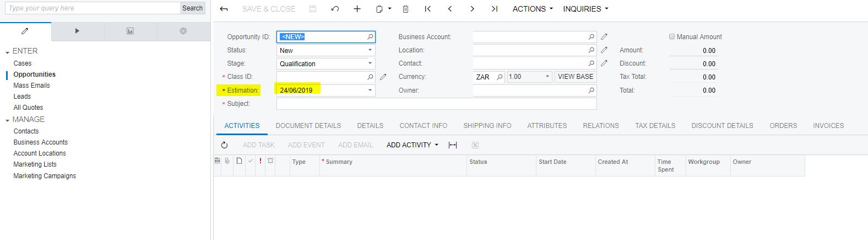The image size is (868, 240).
Task: Click the Subject input field
Action: 436,104
